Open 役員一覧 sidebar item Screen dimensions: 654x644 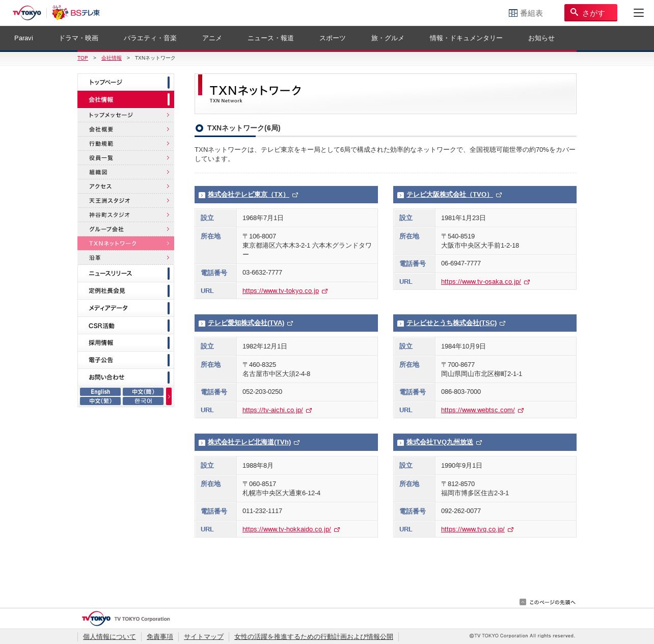(x=126, y=158)
